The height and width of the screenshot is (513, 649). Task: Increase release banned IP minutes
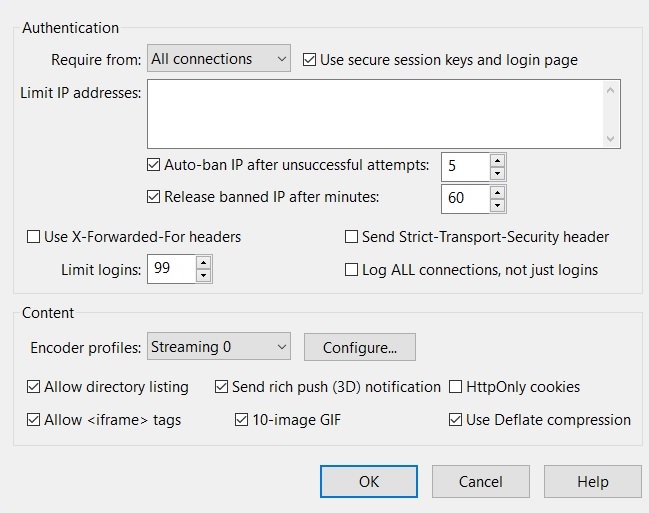pos(498,191)
